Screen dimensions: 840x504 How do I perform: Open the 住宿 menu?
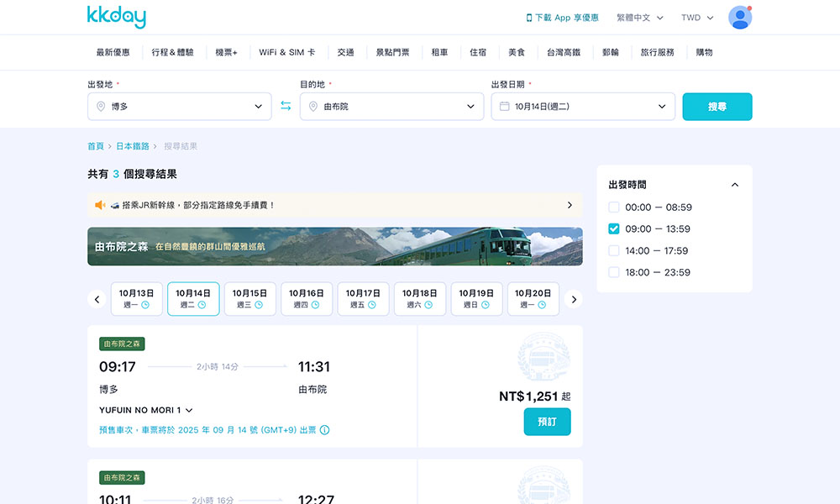[x=479, y=52]
